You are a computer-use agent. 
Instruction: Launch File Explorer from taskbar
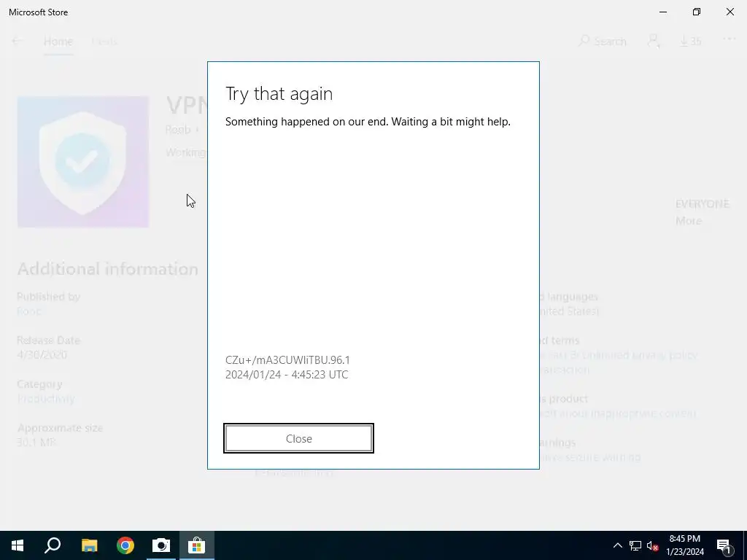pos(89,545)
